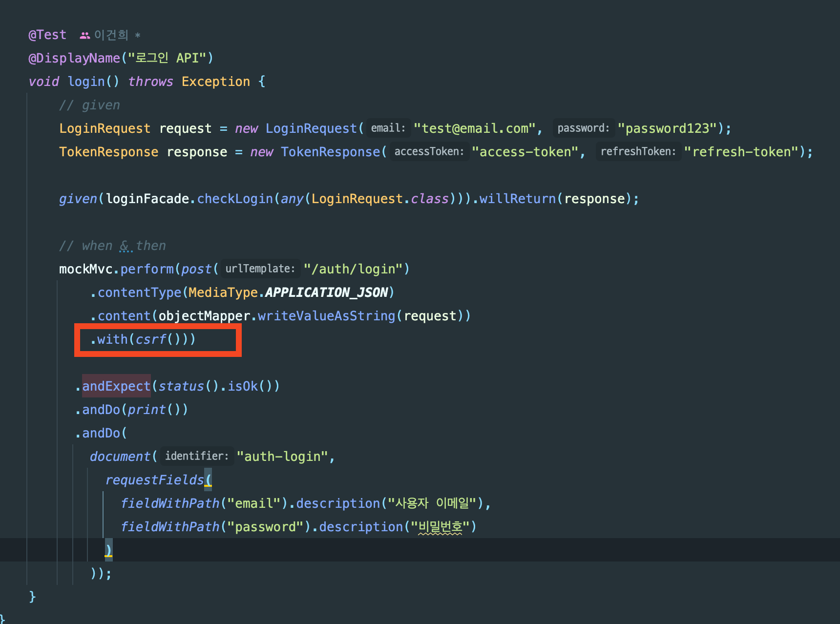Click the checkLogin method call

click(x=235, y=199)
